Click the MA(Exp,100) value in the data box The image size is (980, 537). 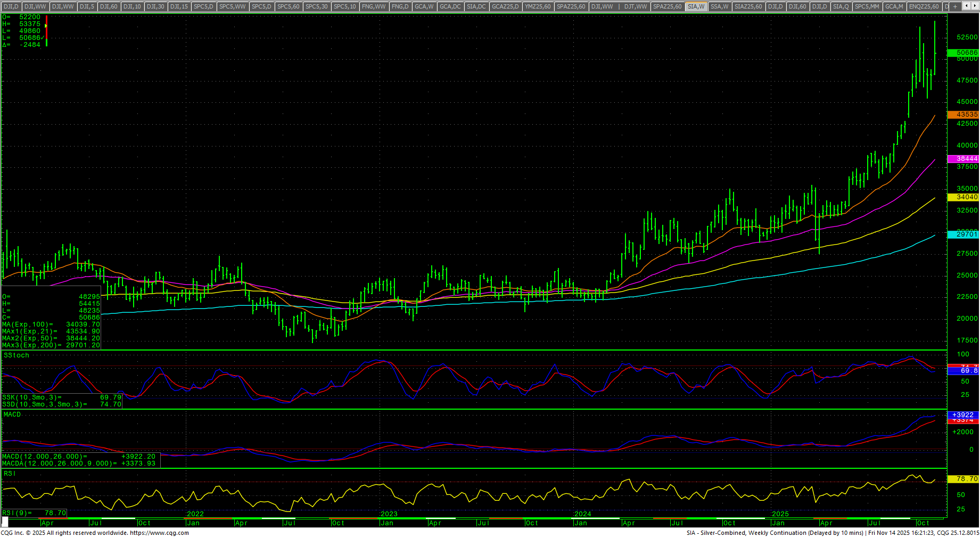(83, 324)
